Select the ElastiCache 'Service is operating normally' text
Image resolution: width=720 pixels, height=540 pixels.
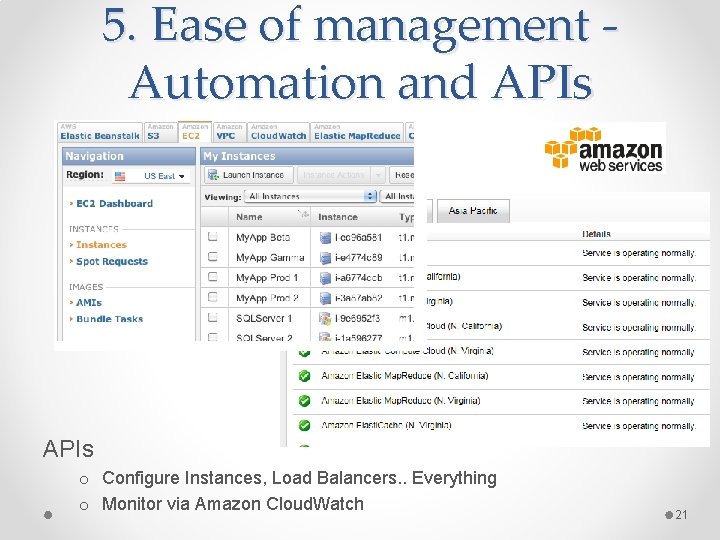click(639, 426)
